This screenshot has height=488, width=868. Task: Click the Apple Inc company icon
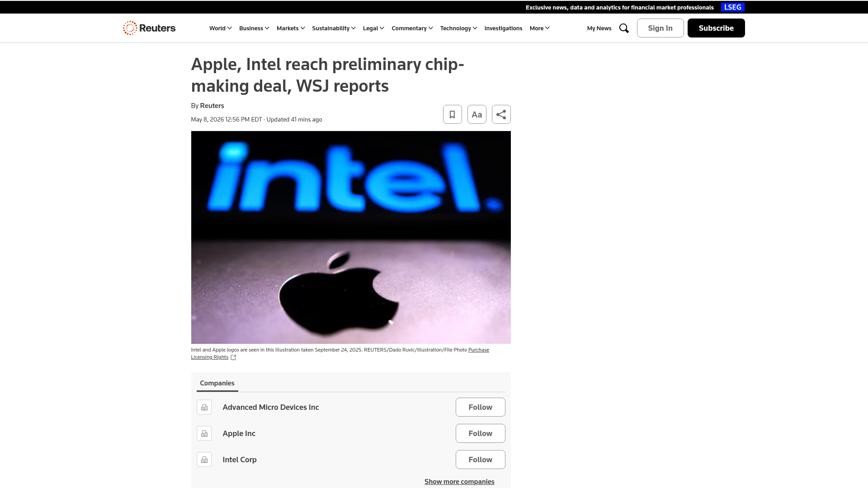pos(204,433)
